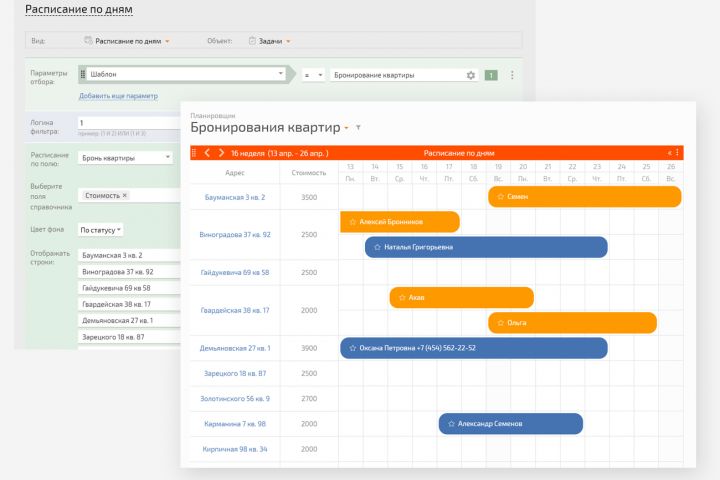
Task: Click the Стоимость column header
Action: click(309, 173)
